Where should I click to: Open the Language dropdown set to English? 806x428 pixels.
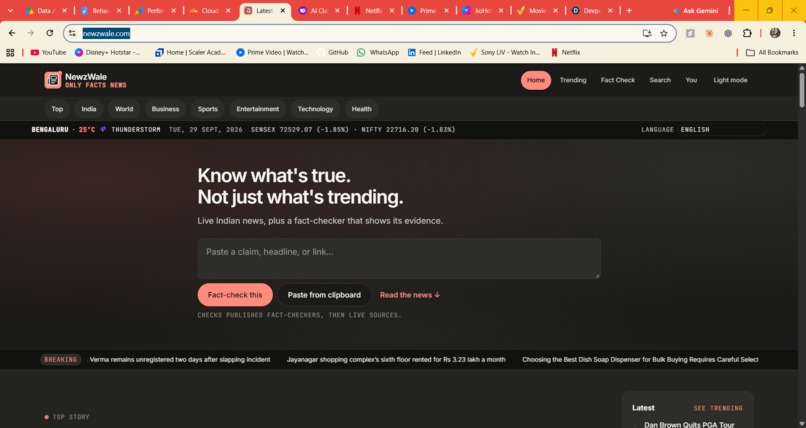pos(722,129)
